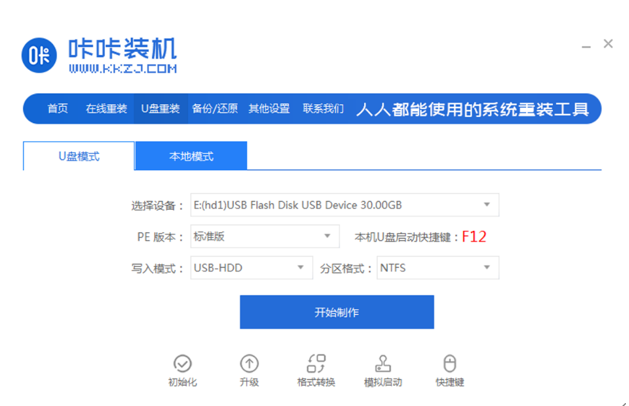
Task: Expand the 写入模式 USB-HDD dropdown
Action: [x=252, y=268]
